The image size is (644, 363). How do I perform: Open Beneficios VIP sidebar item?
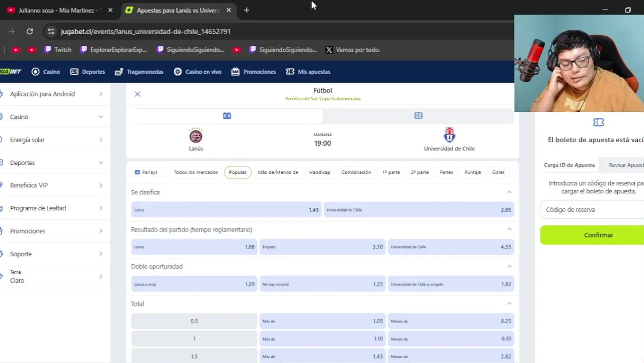point(55,186)
